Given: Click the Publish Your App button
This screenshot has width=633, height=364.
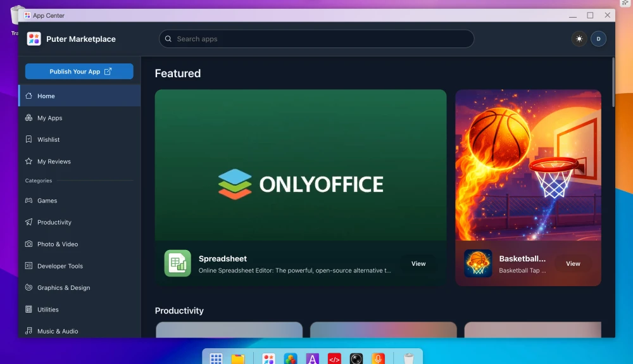Looking at the screenshot, I should point(79,72).
